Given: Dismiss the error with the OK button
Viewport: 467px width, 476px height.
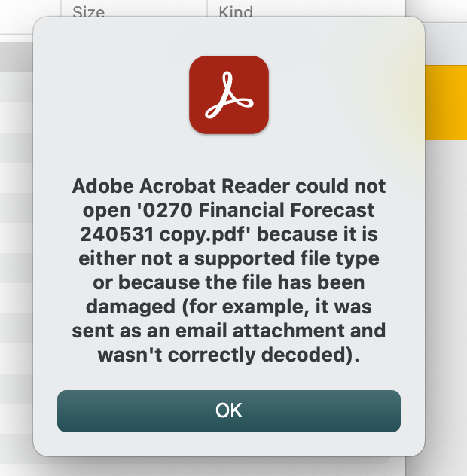Looking at the screenshot, I should (229, 411).
